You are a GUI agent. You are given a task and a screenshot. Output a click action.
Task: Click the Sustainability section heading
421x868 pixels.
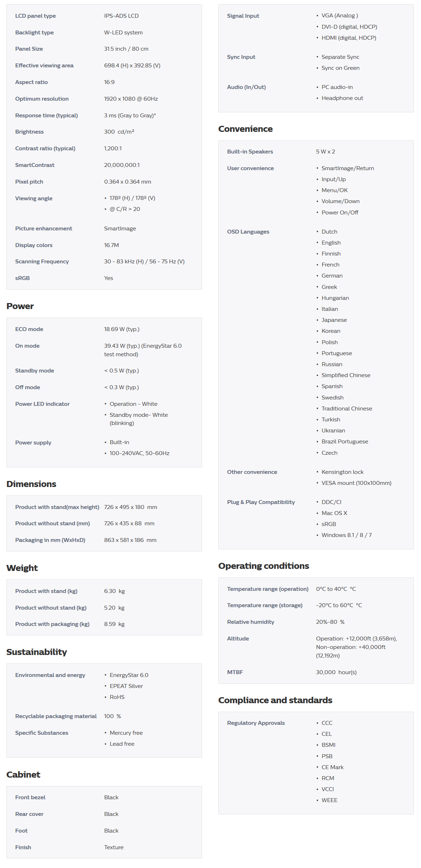point(37,652)
